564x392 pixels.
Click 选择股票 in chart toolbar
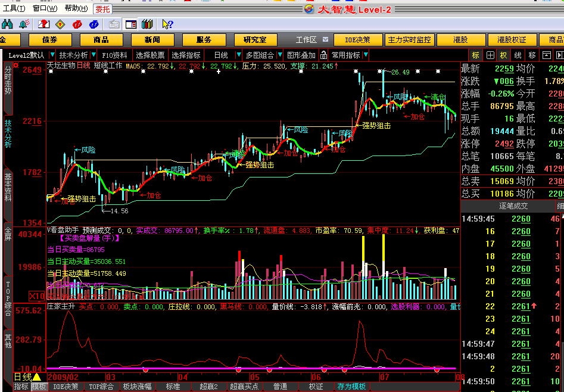point(150,55)
